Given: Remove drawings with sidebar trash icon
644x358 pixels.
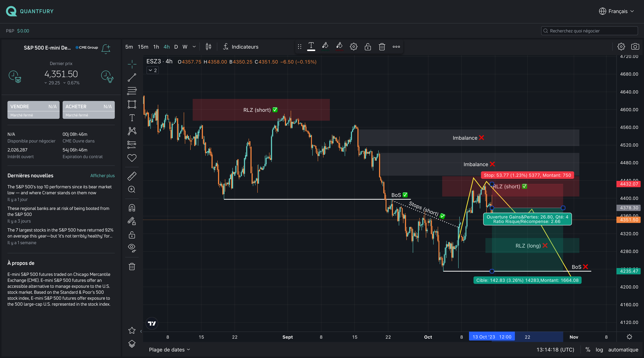Looking at the screenshot, I should point(132,266).
